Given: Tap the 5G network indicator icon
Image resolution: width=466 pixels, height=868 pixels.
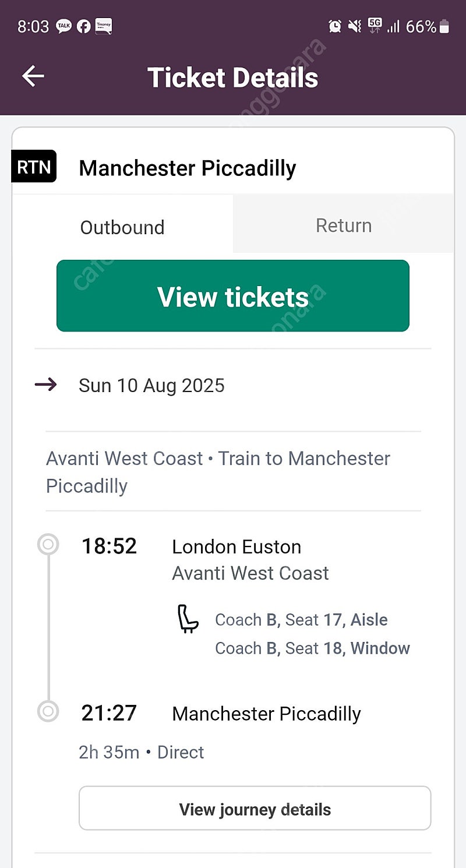Looking at the screenshot, I should tap(375, 26).
